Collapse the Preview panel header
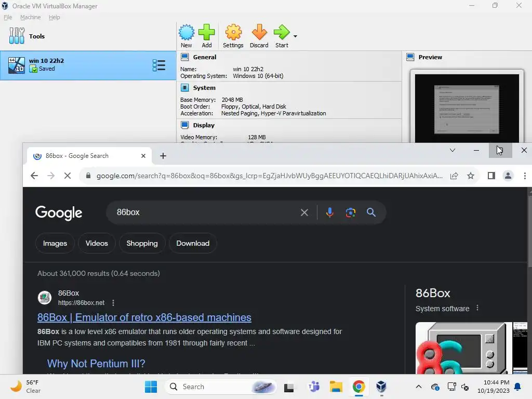This screenshot has height=399, width=532. pyautogui.click(x=430, y=57)
